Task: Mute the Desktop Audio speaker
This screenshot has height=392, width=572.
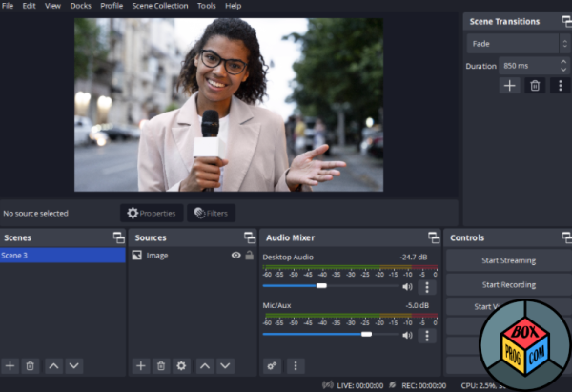Action: pyautogui.click(x=407, y=287)
